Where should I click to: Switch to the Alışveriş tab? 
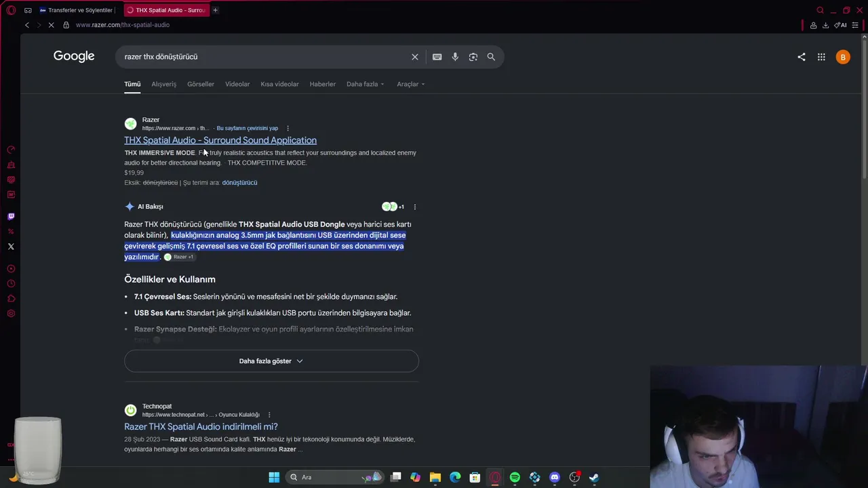[x=164, y=84]
